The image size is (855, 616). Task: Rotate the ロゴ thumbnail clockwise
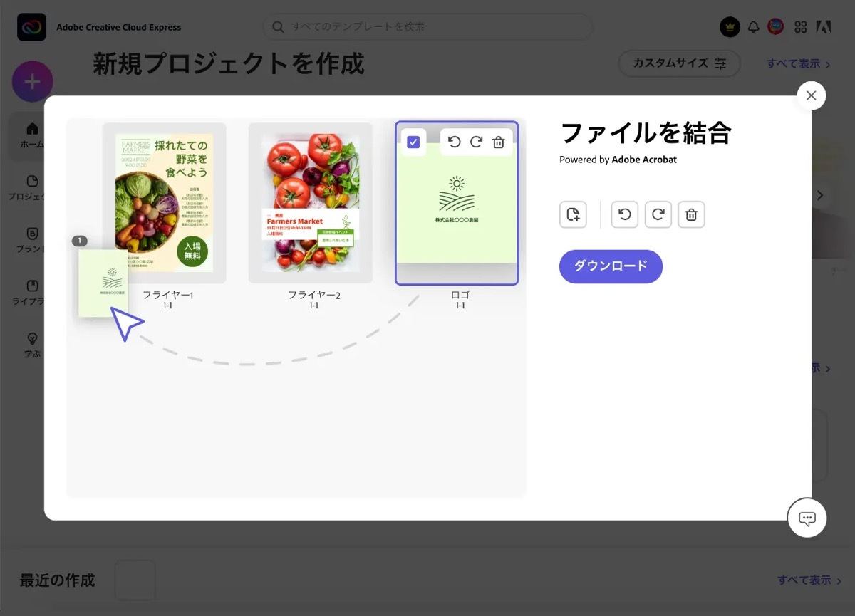tap(476, 142)
